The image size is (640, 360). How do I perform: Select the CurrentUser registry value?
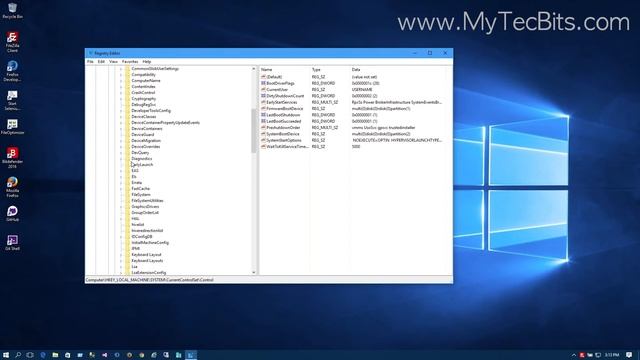[277, 89]
